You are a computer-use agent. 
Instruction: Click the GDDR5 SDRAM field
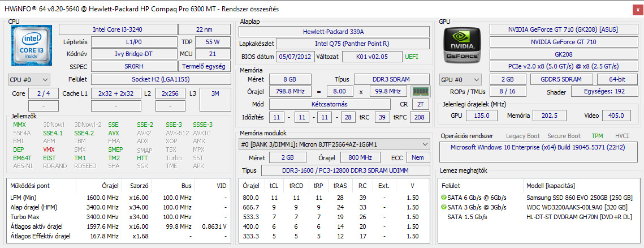(561, 79)
